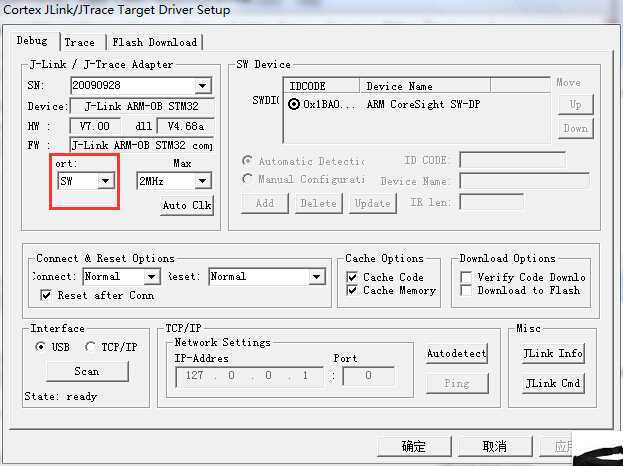
Task: Click the network Port field
Action: point(369,376)
